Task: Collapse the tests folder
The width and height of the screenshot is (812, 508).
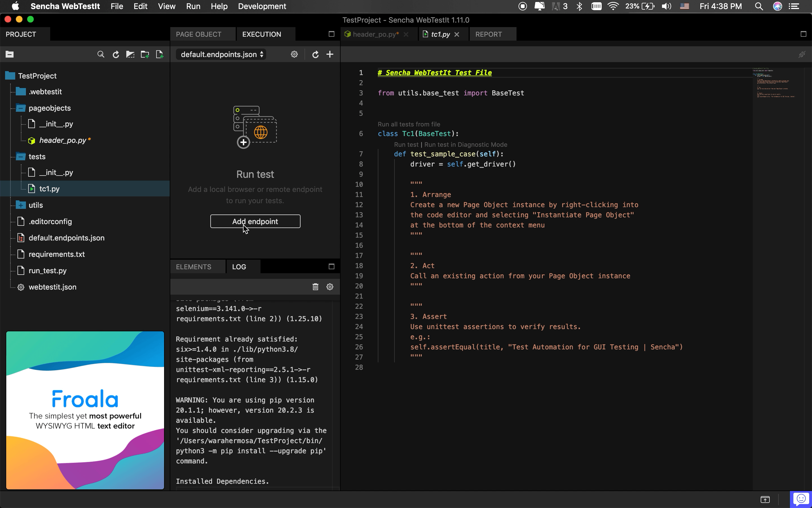Action: coord(21,157)
